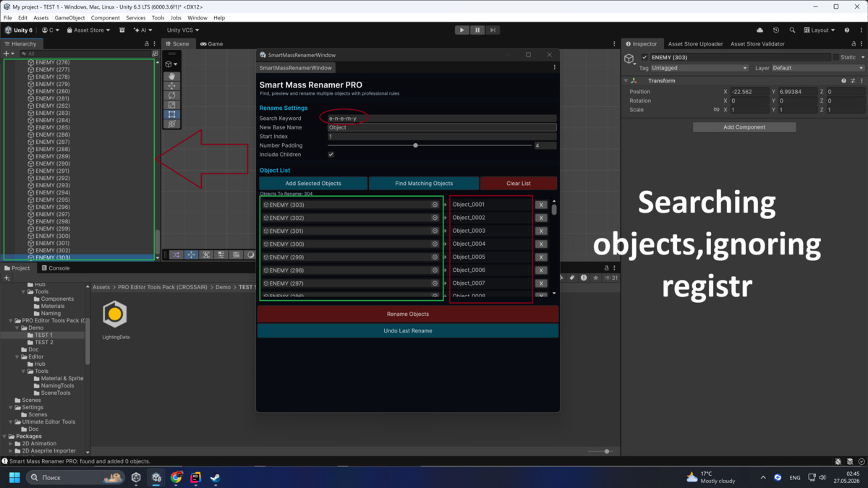
Task: Click the Pause button
Action: click(x=477, y=30)
